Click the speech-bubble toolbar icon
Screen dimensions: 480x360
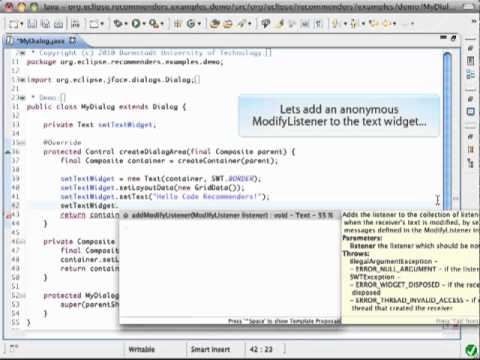pos(266,23)
